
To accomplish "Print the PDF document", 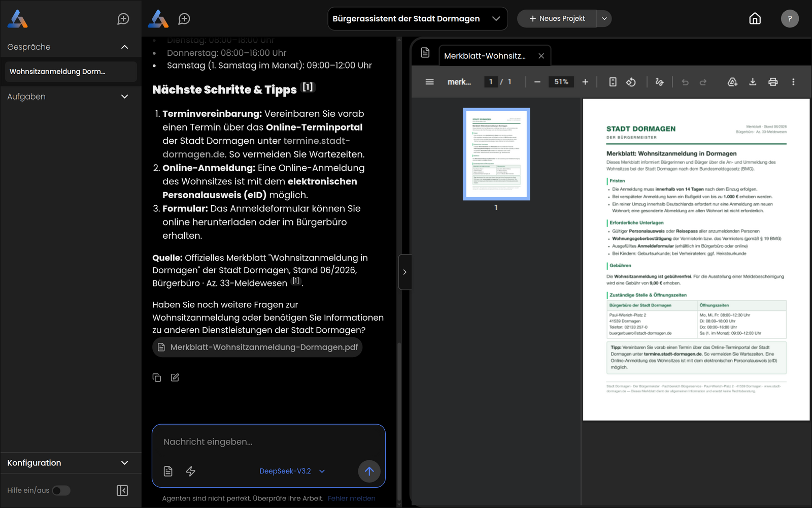I will point(773,82).
